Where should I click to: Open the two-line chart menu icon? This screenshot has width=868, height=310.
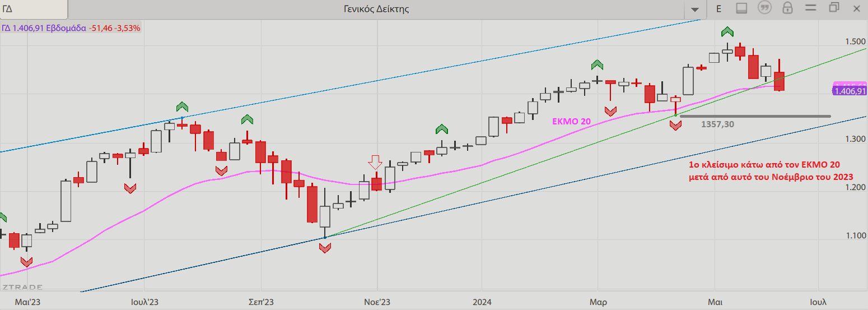click(810, 8)
